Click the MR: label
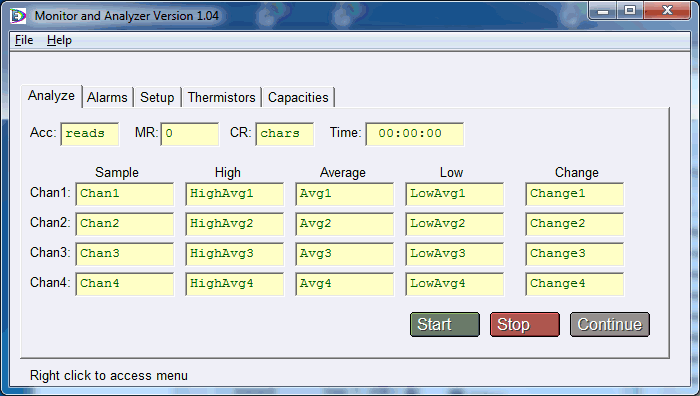 [146, 133]
